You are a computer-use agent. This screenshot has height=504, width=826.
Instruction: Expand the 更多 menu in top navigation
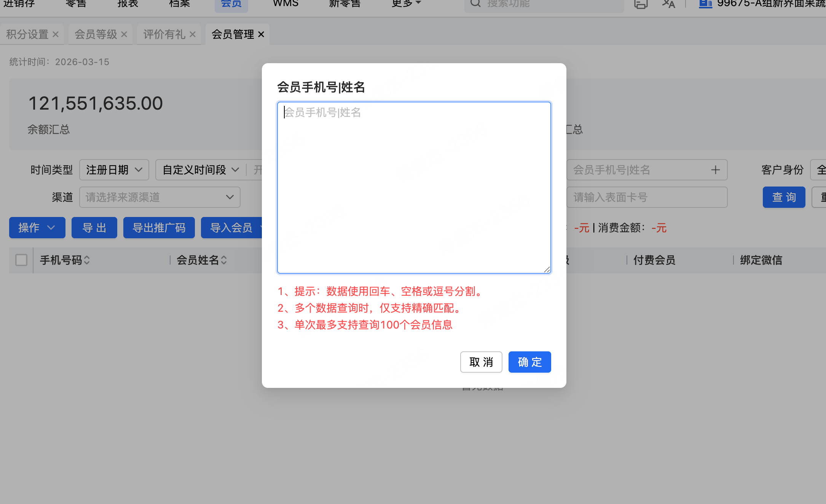[406, 4]
